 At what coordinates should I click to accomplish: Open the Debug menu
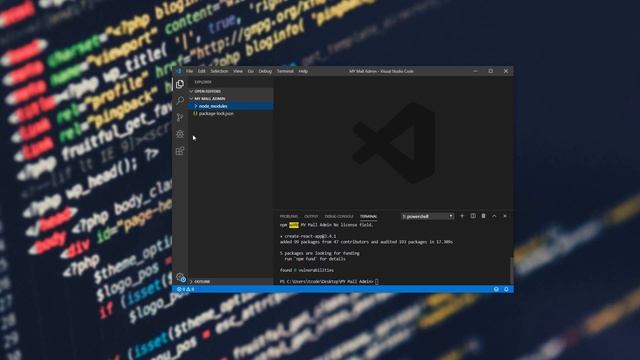point(265,71)
